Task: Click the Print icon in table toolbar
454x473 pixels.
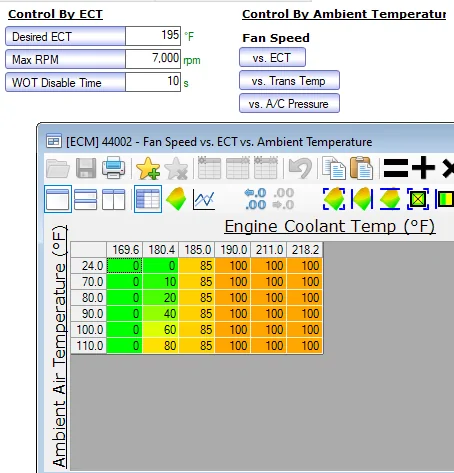Action: pyautogui.click(x=114, y=168)
